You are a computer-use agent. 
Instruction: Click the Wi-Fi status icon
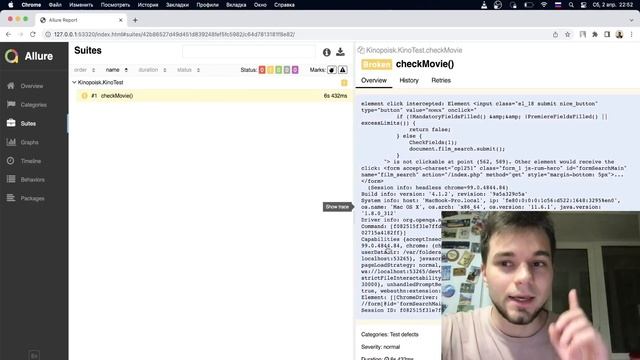(x=544, y=5)
